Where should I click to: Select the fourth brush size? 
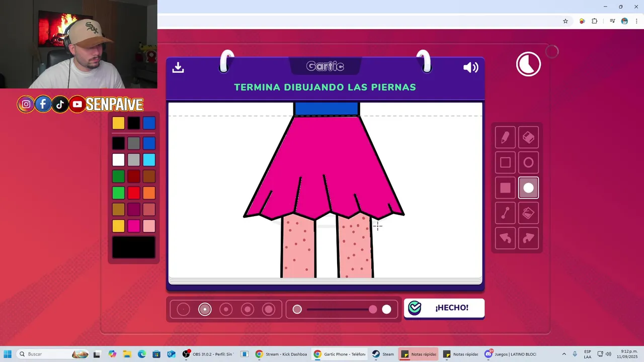pyautogui.click(x=248, y=310)
